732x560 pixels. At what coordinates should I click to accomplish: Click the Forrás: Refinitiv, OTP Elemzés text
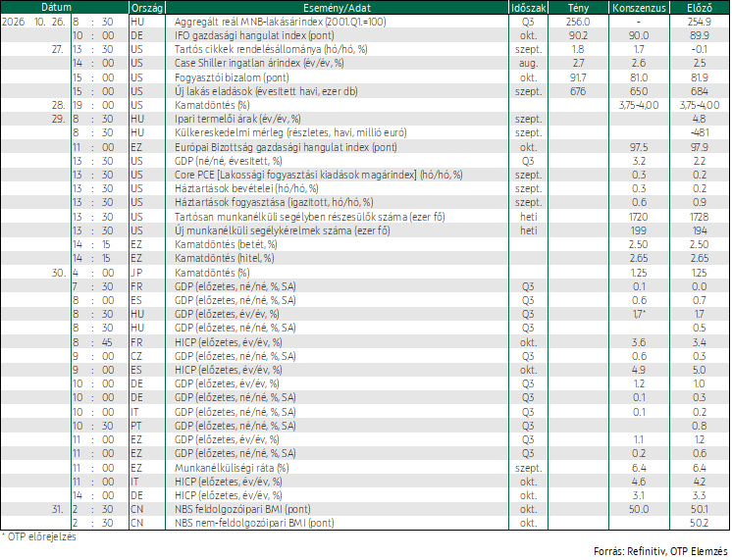(660, 551)
